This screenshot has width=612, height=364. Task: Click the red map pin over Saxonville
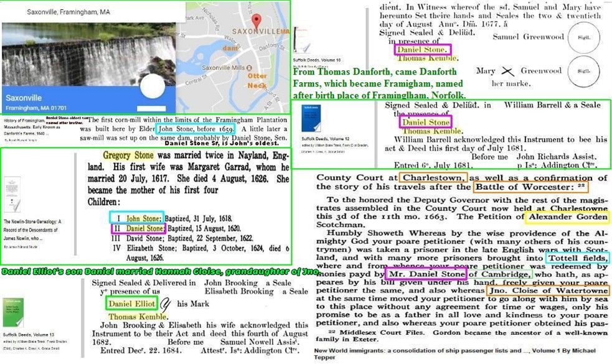(255, 19)
